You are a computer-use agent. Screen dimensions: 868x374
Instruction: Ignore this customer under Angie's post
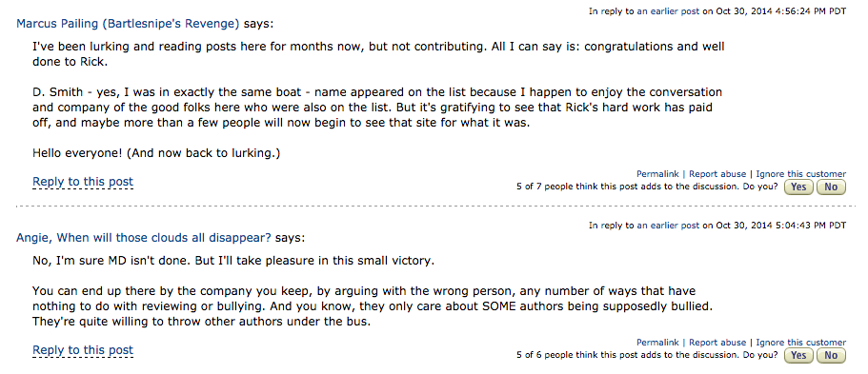tap(801, 343)
